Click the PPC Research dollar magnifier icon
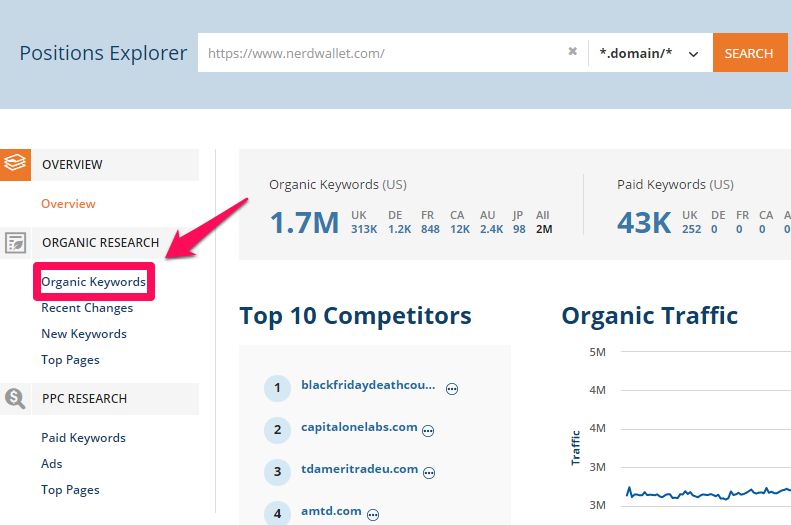The image size is (791, 525). (15, 398)
